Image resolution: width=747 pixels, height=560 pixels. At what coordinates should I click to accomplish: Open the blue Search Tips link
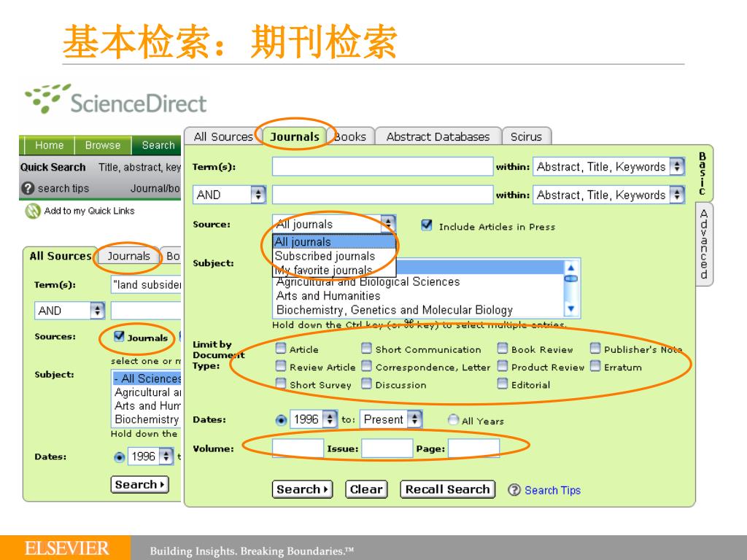(553, 491)
